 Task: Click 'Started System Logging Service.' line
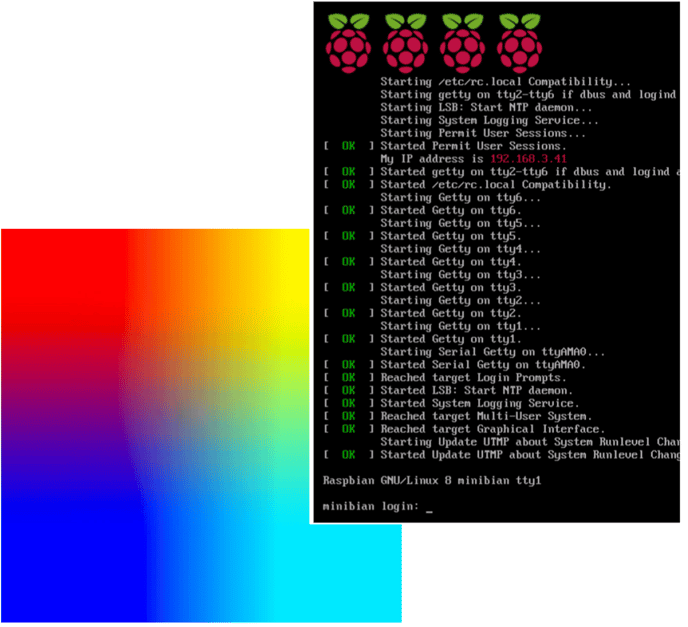[480, 404]
